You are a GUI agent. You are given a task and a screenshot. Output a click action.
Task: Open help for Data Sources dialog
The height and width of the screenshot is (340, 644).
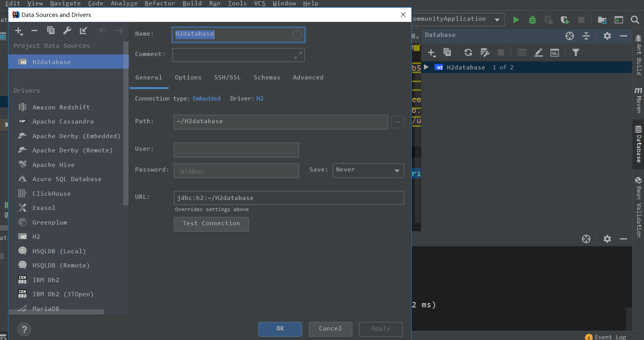pyautogui.click(x=24, y=329)
